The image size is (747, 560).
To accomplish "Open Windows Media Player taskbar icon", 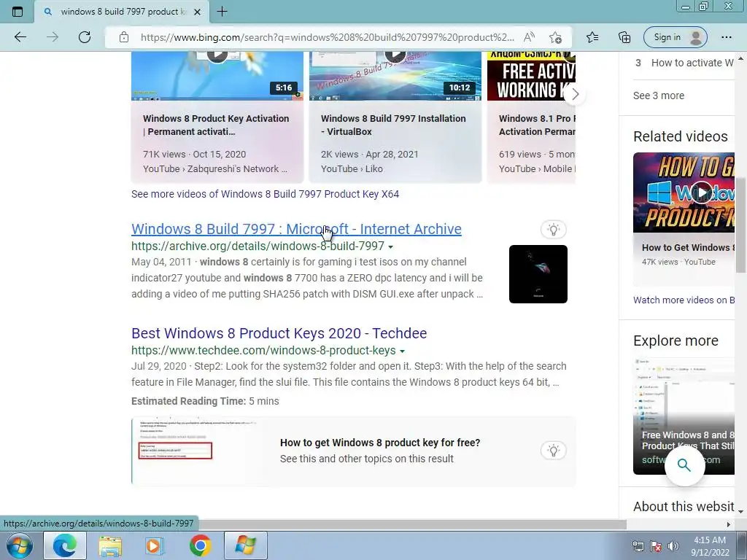I will pos(154,545).
